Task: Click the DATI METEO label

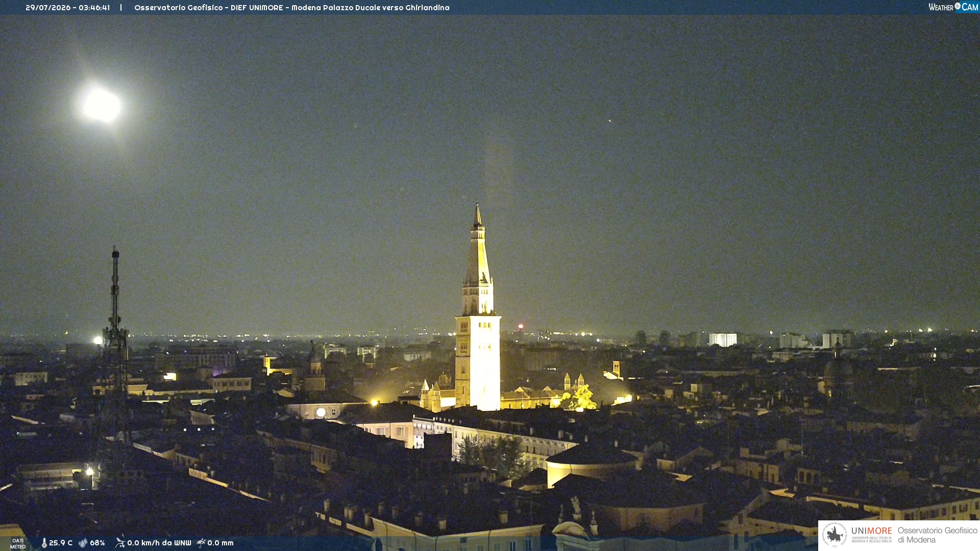Action: (18, 543)
